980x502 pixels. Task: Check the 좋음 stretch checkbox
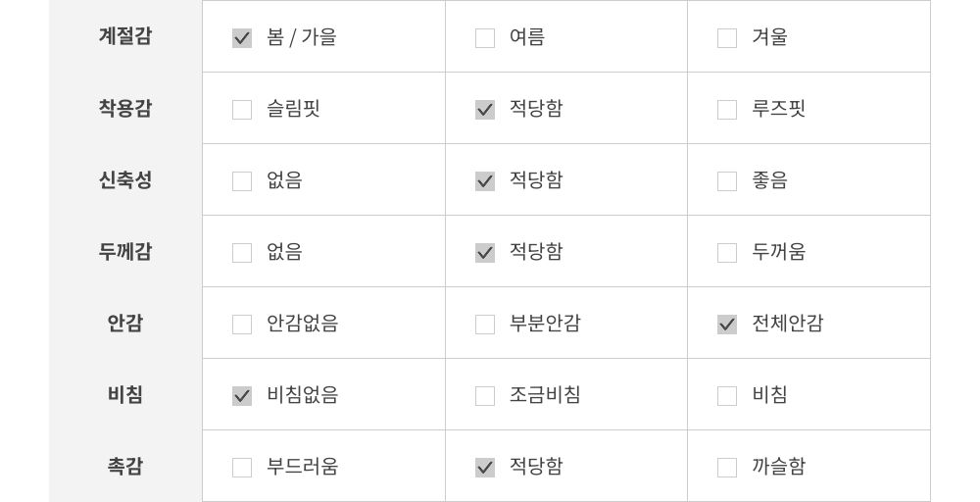click(727, 181)
